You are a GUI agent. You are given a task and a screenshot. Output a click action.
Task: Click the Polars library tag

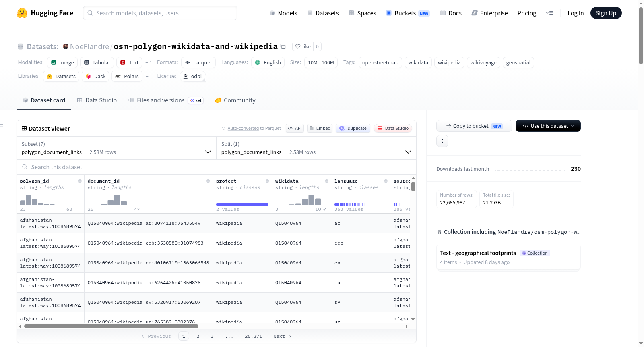127,77
